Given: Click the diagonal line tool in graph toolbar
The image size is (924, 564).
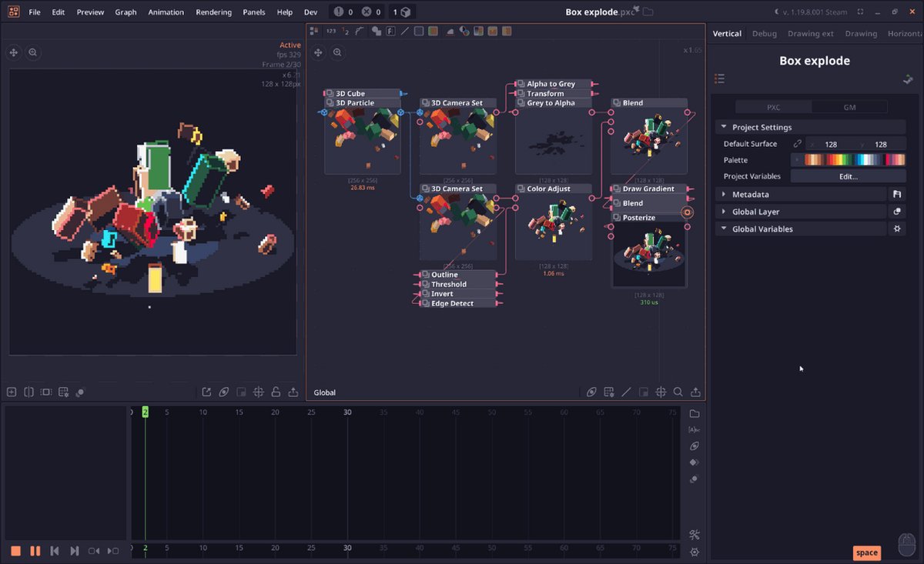Looking at the screenshot, I should [x=405, y=32].
